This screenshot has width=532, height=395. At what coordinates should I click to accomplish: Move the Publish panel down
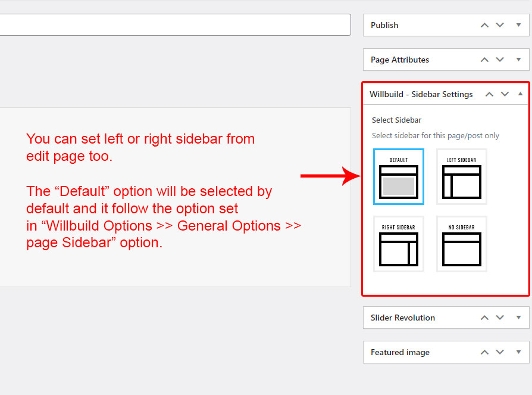500,25
